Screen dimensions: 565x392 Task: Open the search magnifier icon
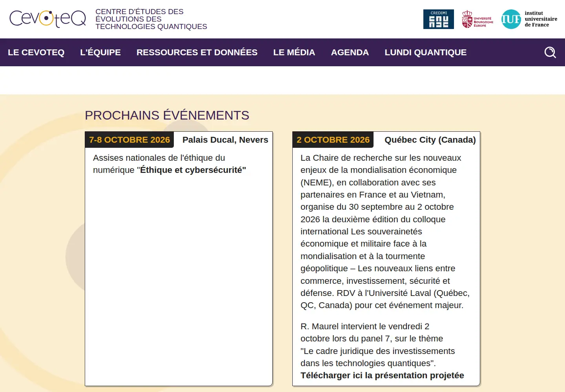(x=550, y=52)
